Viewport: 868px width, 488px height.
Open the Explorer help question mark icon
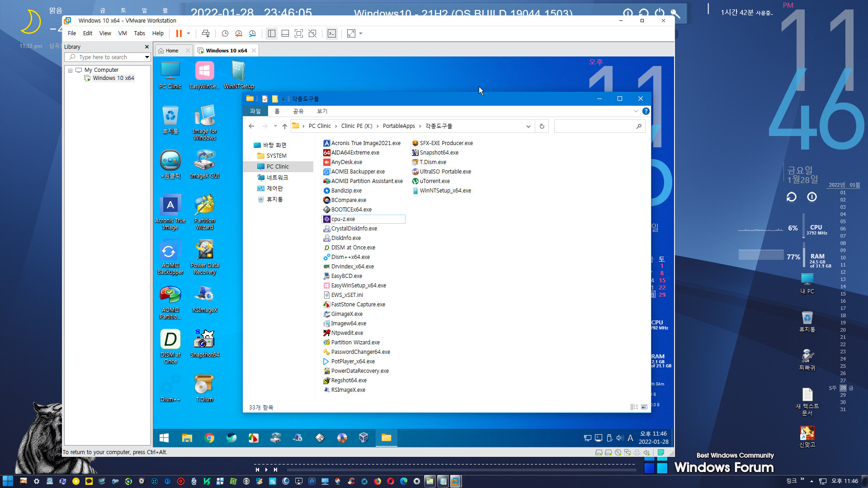(x=646, y=111)
